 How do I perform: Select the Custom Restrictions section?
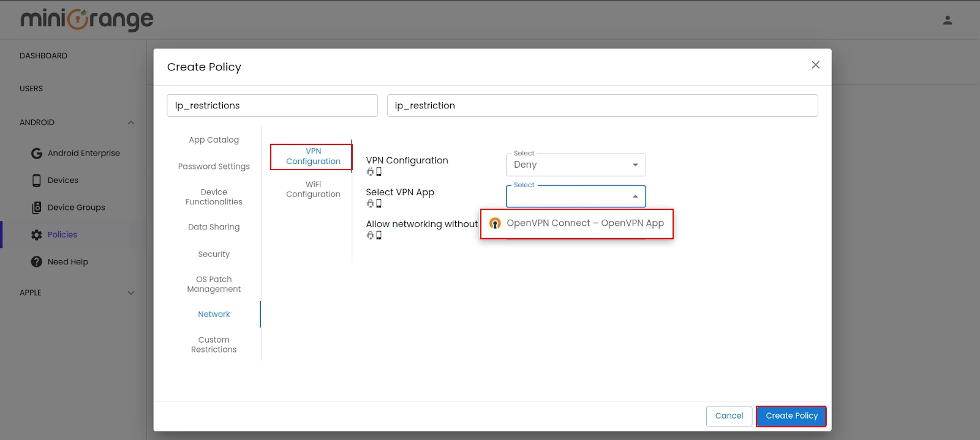214,345
